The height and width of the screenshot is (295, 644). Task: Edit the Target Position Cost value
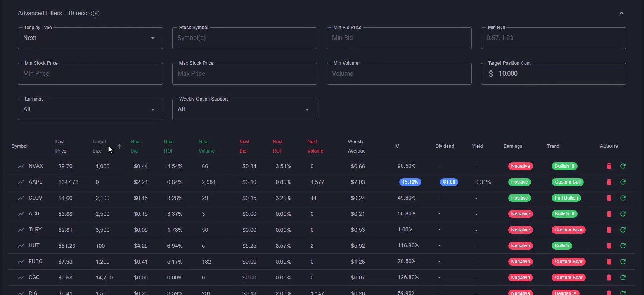tap(554, 74)
